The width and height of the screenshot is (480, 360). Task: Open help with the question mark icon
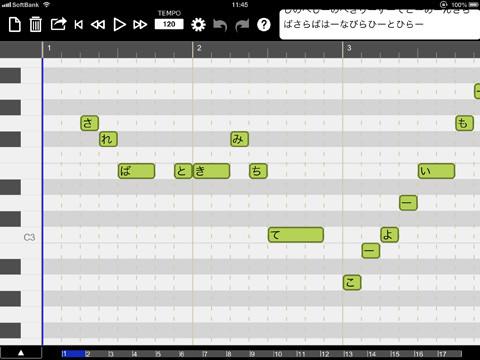pos(264,25)
